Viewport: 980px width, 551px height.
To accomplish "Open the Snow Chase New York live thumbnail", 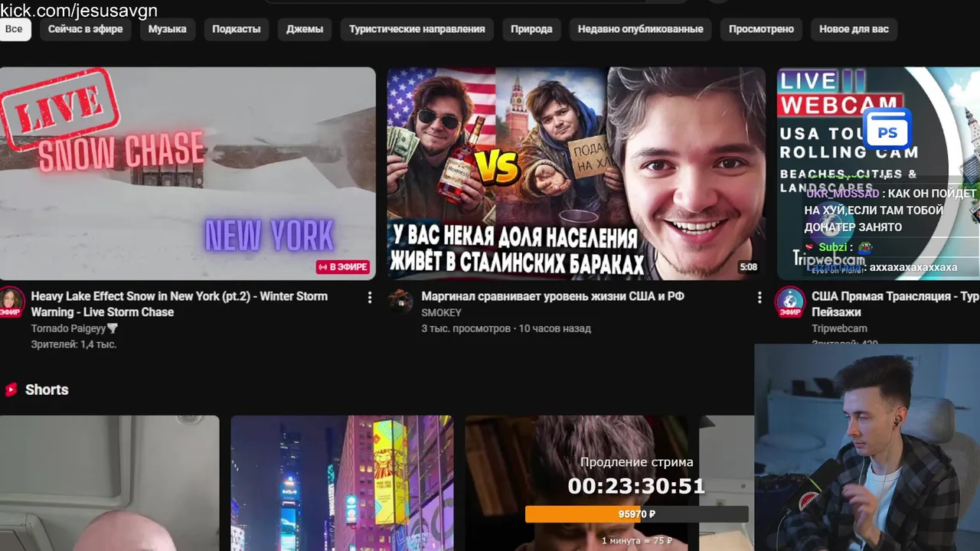I will [x=188, y=173].
